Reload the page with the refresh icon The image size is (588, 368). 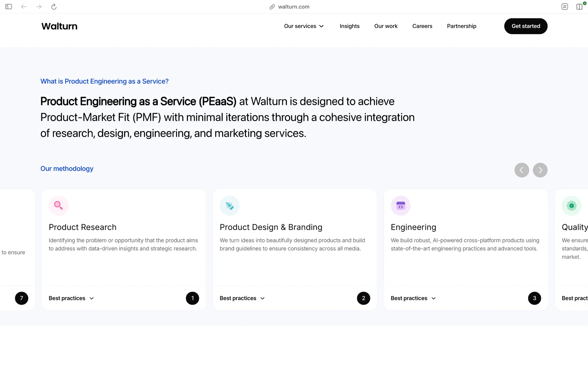click(x=54, y=6)
